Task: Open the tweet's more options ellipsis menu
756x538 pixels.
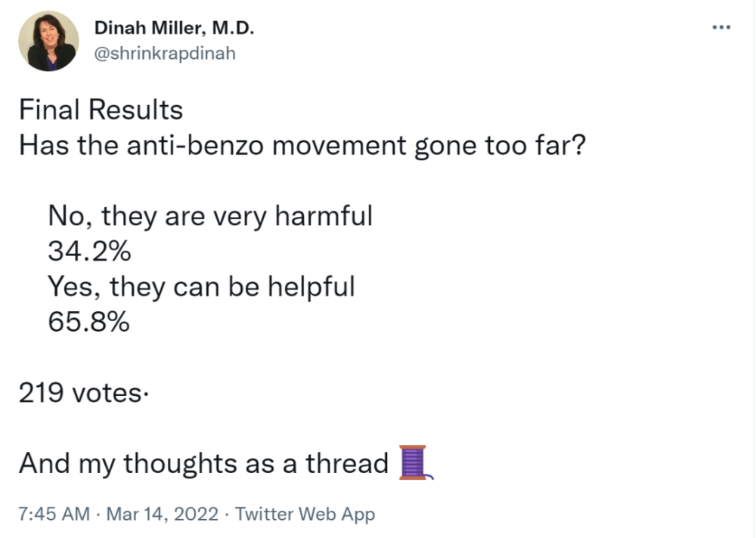Action: (x=721, y=27)
